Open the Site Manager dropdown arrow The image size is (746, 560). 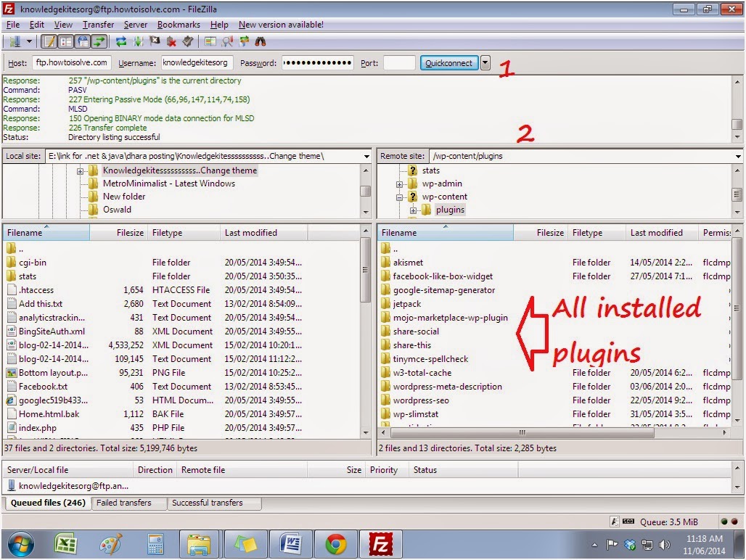tap(28, 40)
